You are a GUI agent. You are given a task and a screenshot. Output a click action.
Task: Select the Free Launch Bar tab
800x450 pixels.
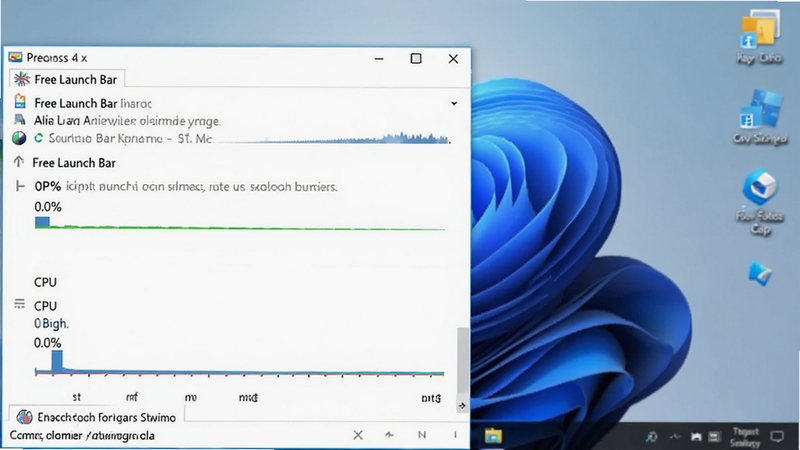[67, 79]
